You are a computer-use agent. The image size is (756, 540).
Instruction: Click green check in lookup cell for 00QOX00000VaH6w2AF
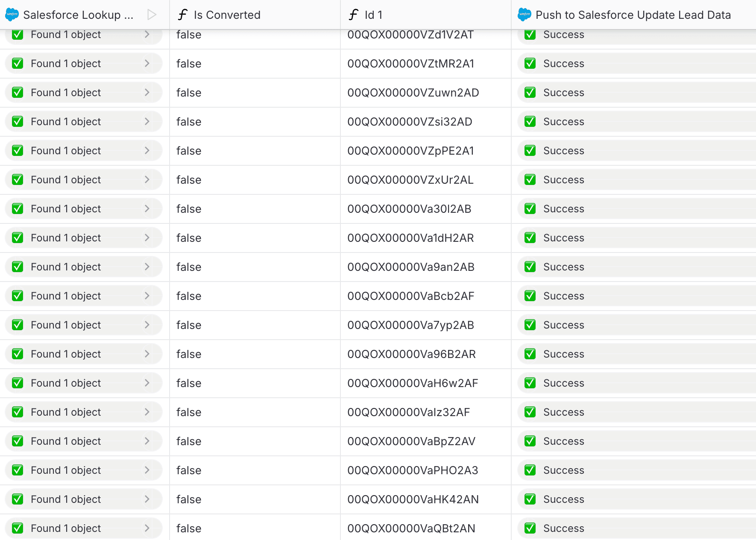coord(18,383)
